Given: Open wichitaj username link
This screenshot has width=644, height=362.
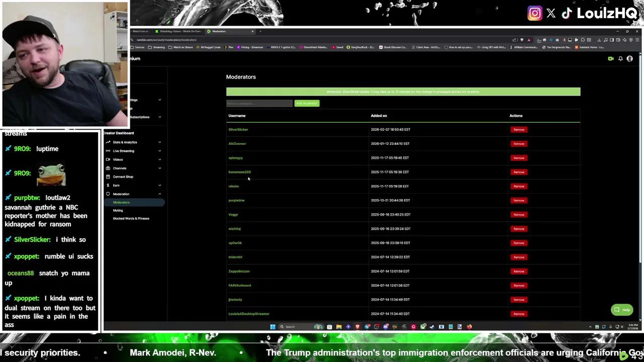Looking at the screenshot, I should (234, 229).
